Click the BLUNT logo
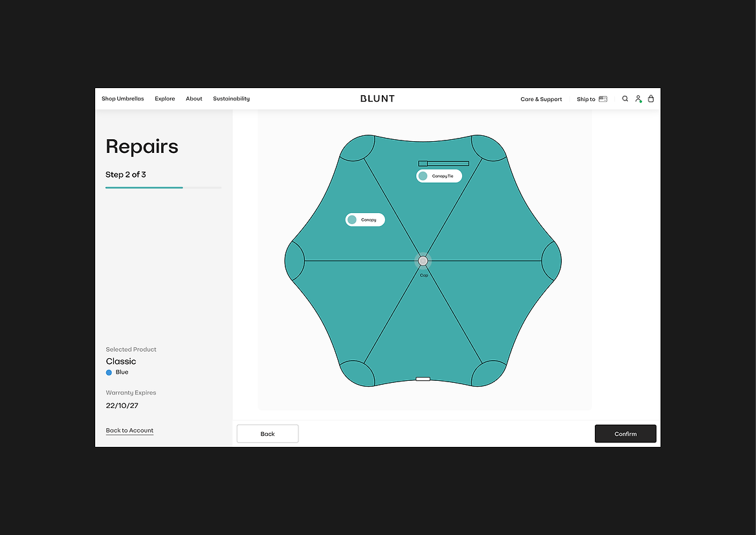Image resolution: width=756 pixels, height=535 pixels. click(x=377, y=98)
